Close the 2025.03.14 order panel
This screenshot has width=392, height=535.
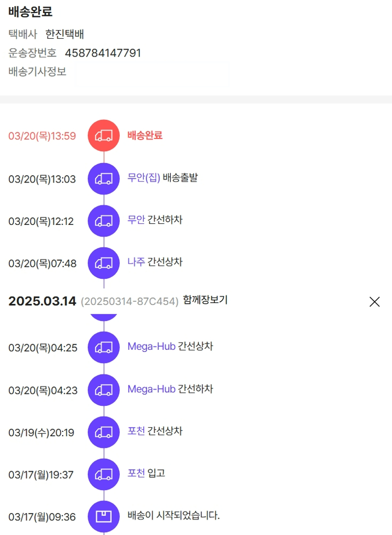pos(374,302)
